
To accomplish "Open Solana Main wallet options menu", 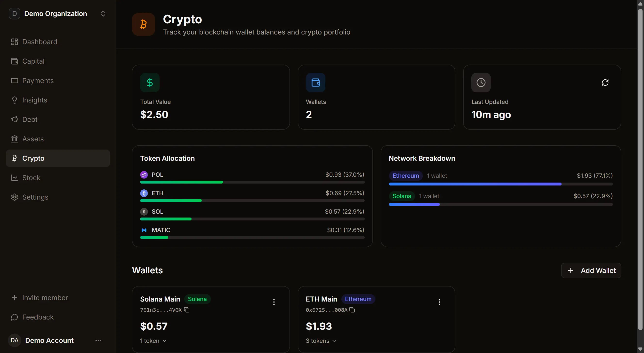I will tap(274, 302).
